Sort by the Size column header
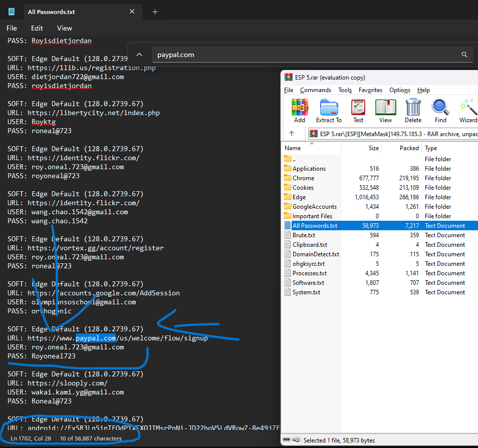 click(362, 148)
